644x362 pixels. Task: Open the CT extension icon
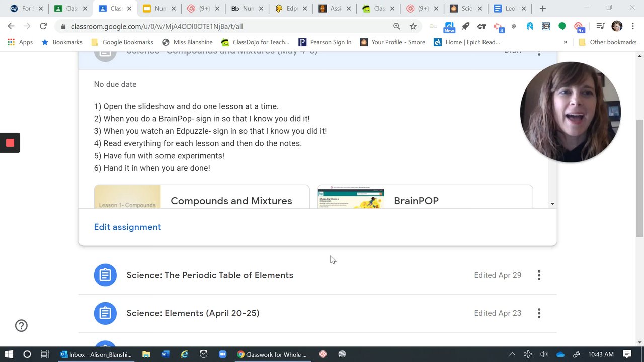pos(481,26)
